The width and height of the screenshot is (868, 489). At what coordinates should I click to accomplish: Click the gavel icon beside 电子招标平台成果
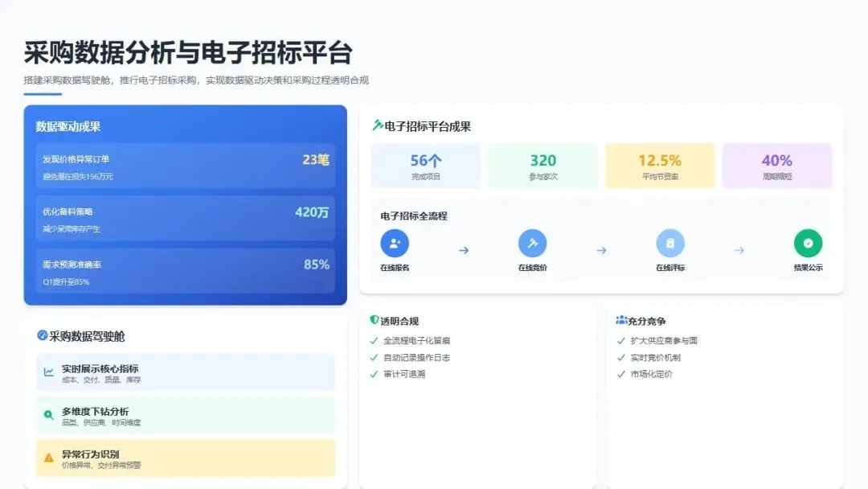[x=378, y=125]
